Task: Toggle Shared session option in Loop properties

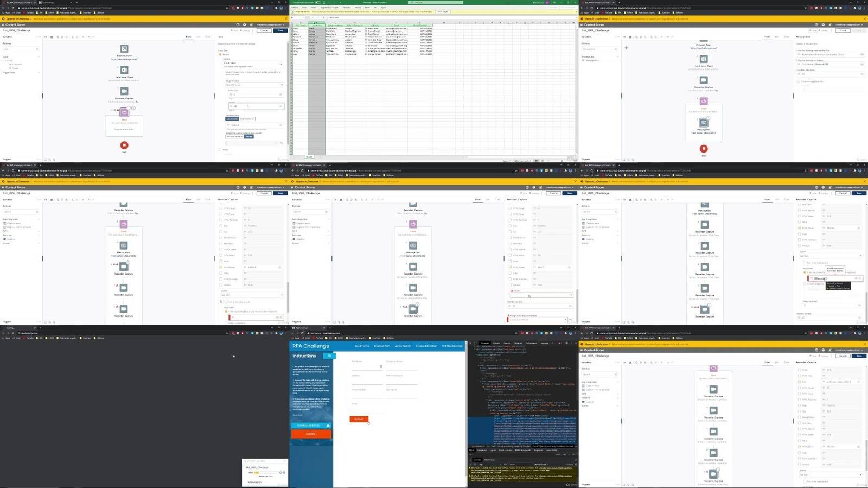Action: tap(247, 119)
